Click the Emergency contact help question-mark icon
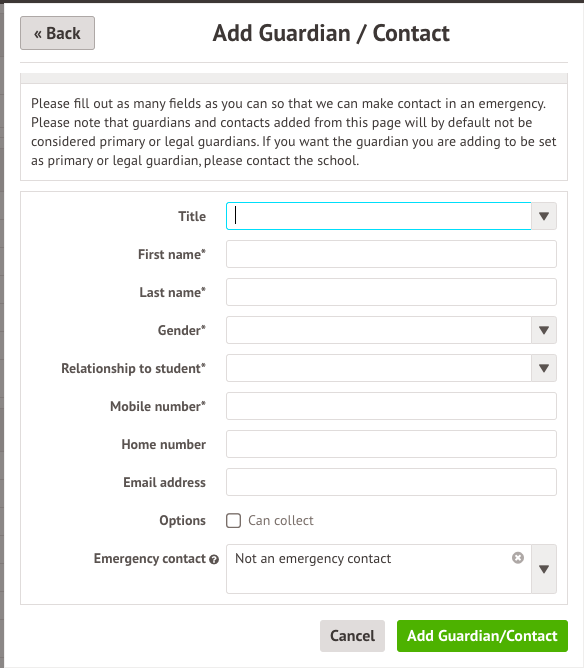This screenshot has width=584, height=668. tap(214, 559)
